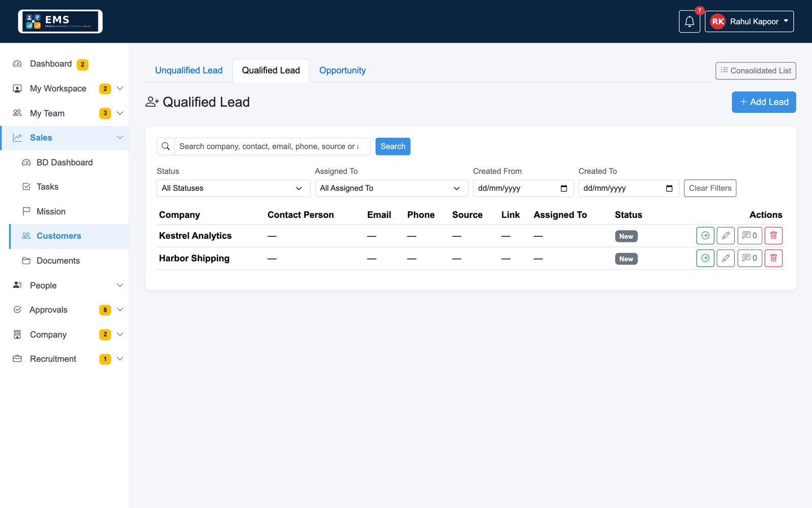The width and height of the screenshot is (812, 508).
Task: Select Customers in the sidebar
Action: [69, 236]
